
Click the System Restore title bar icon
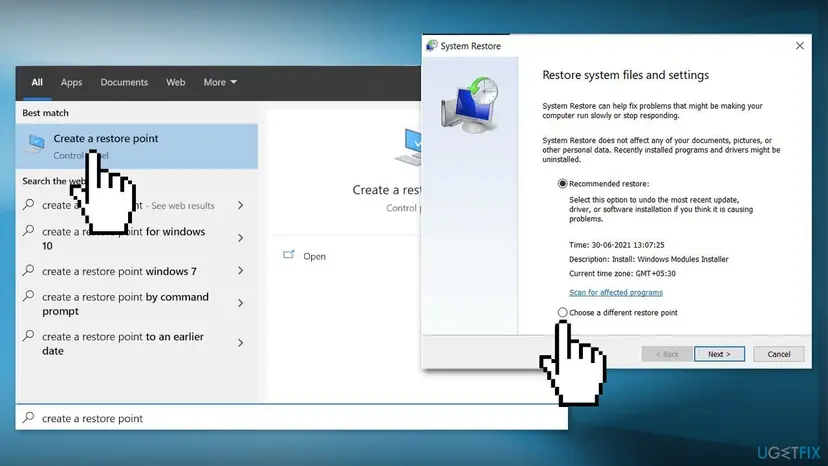point(432,45)
